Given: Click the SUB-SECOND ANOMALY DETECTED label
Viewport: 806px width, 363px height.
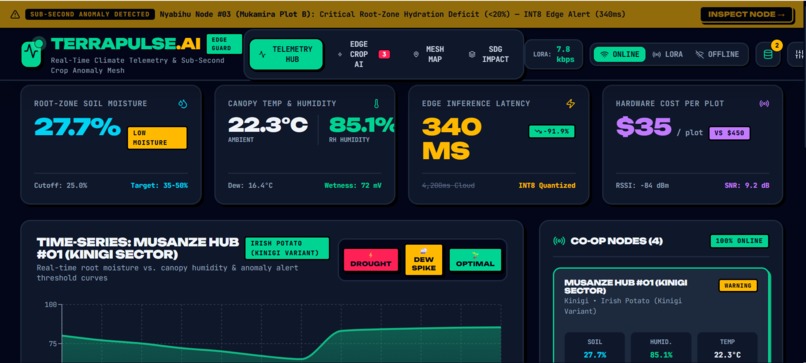Looking at the screenshot, I should pyautogui.click(x=90, y=14).
